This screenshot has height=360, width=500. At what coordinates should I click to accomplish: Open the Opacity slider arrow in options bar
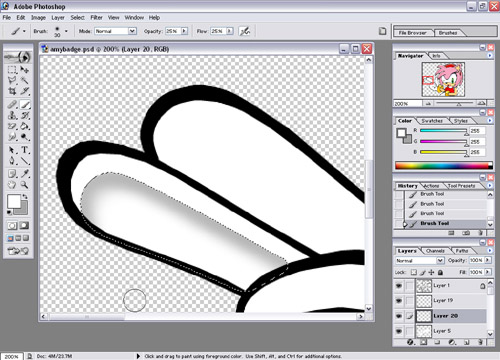(184, 31)
